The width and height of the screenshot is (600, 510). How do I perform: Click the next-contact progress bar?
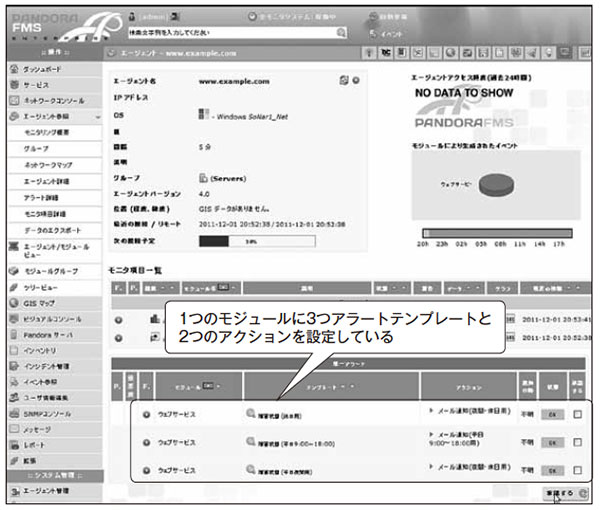click(257, 241)
